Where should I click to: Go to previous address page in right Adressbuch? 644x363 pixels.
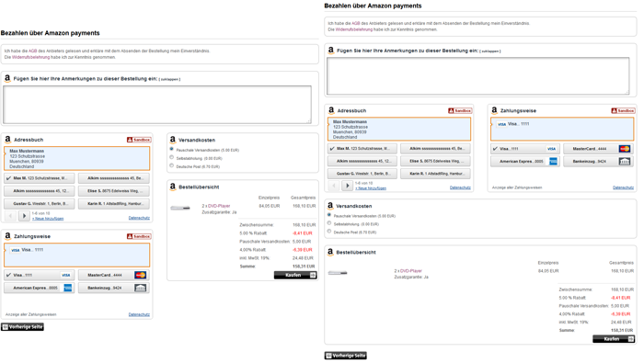point(333,186)
